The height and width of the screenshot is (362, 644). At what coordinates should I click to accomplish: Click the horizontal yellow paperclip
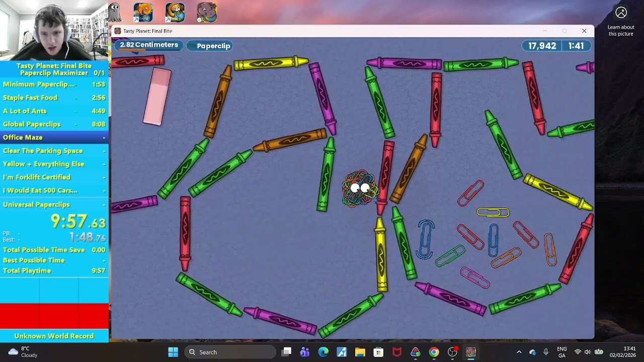493,213
